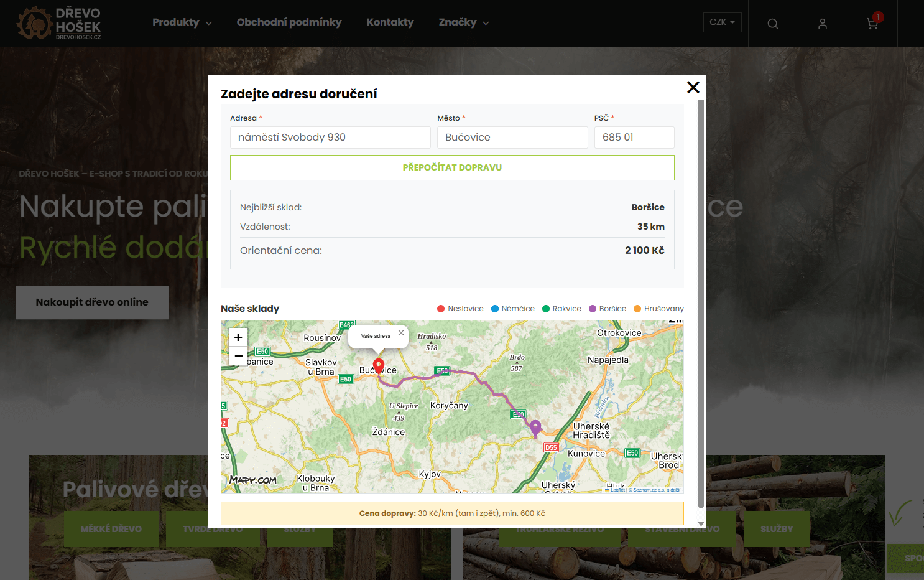Open the shopping cart icon

point(872,24)
